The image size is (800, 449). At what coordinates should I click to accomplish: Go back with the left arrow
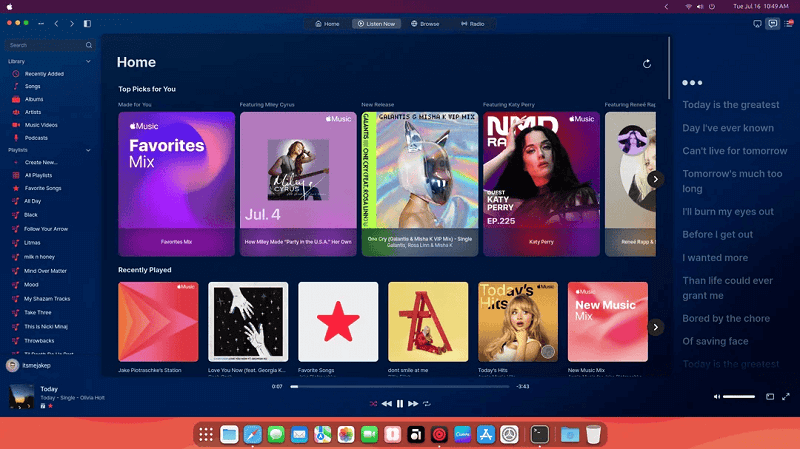[57, 23]
